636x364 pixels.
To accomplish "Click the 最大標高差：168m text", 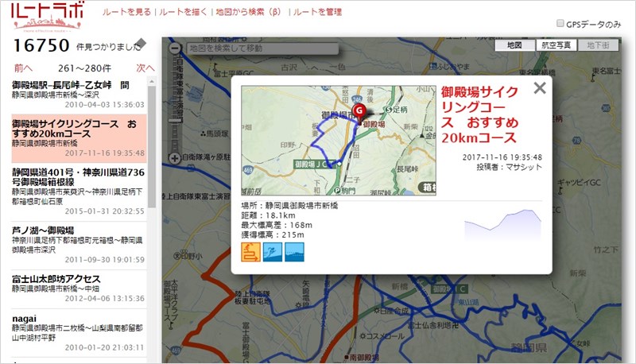I will pos(277,225).
